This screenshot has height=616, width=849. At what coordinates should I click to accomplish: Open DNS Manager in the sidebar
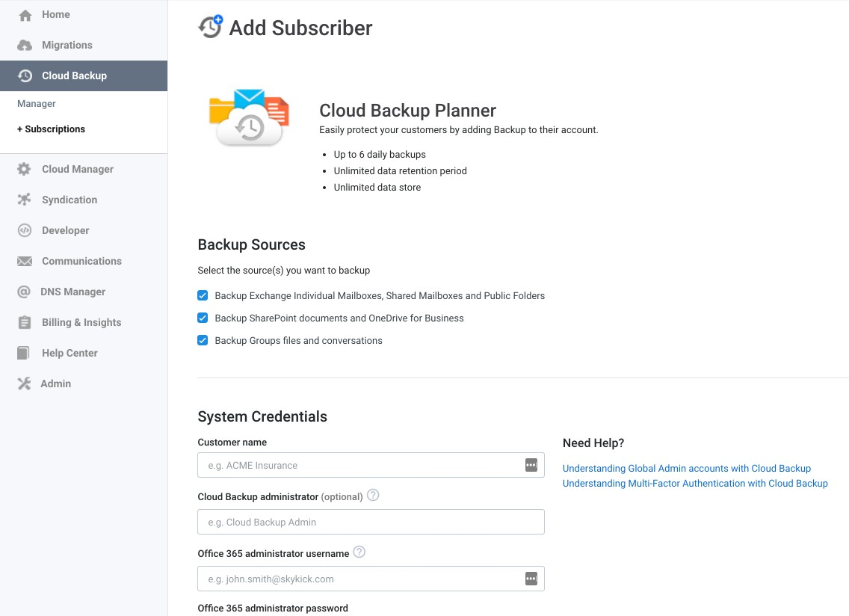84,292
